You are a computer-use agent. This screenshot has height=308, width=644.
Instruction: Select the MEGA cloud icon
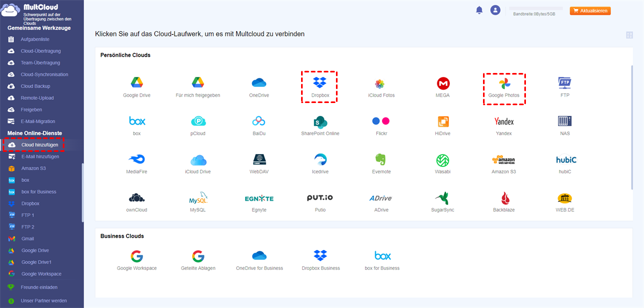(443, 83)
